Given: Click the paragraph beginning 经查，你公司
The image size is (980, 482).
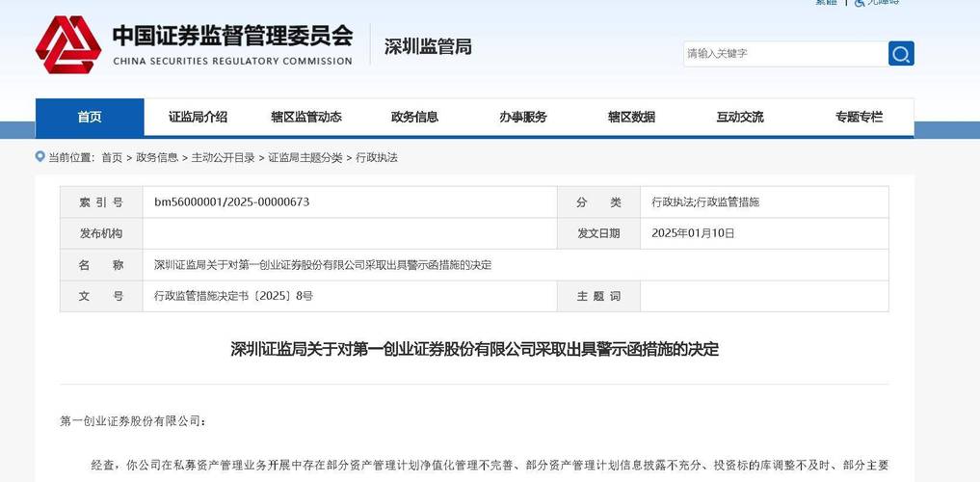Looking at the screenshot, I should (x=490, y=465).
